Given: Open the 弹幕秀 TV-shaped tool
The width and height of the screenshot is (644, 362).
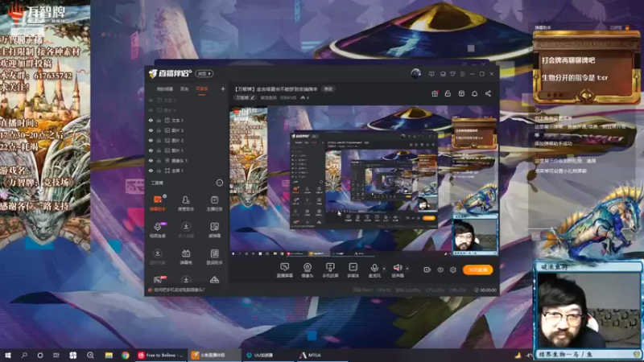Looking at the screenshot, I should pos(186,257).
